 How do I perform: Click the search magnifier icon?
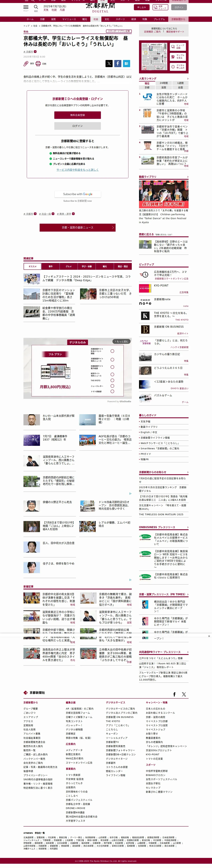click(x=36, y=7)
